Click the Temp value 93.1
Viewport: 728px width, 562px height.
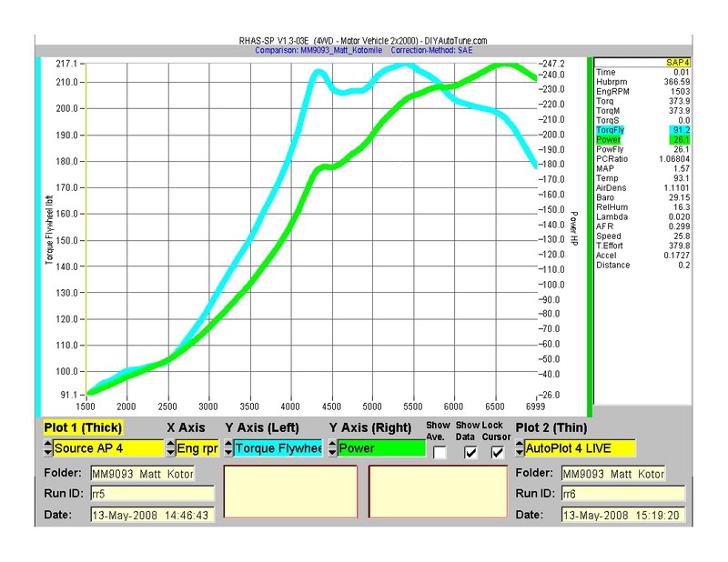pos(682,178)
